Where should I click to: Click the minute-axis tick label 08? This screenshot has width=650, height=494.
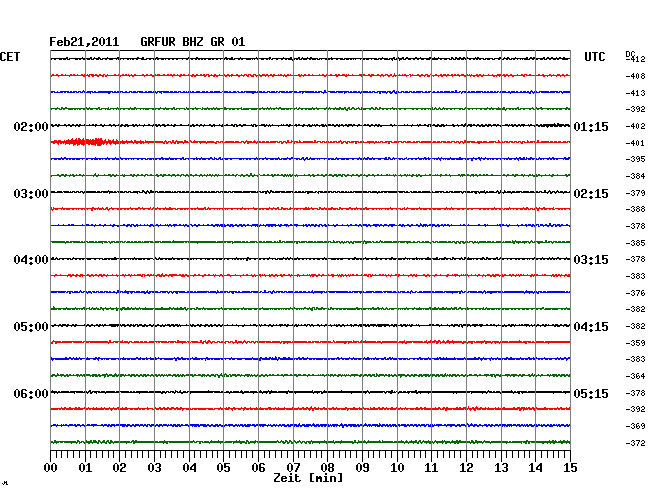click(327, 467)
